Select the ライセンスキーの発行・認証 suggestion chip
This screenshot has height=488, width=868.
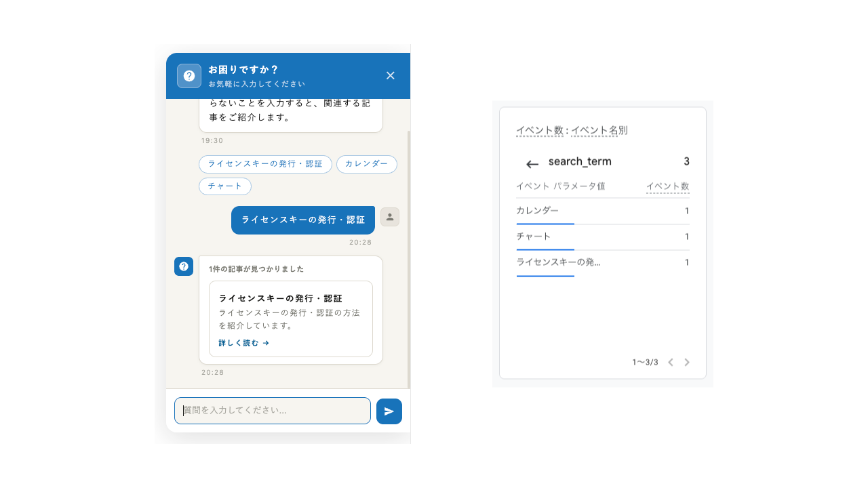pyautogui.click(x=265, y=164)
